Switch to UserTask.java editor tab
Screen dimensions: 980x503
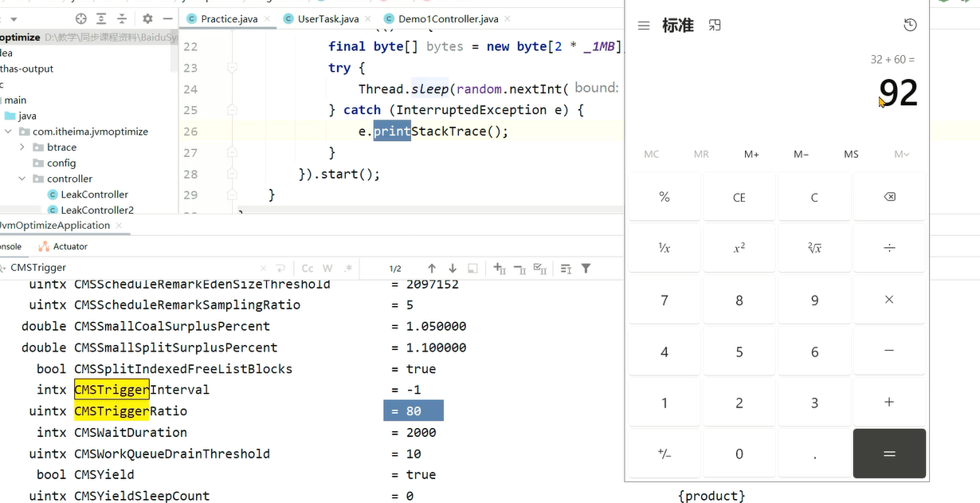(327, 18)
